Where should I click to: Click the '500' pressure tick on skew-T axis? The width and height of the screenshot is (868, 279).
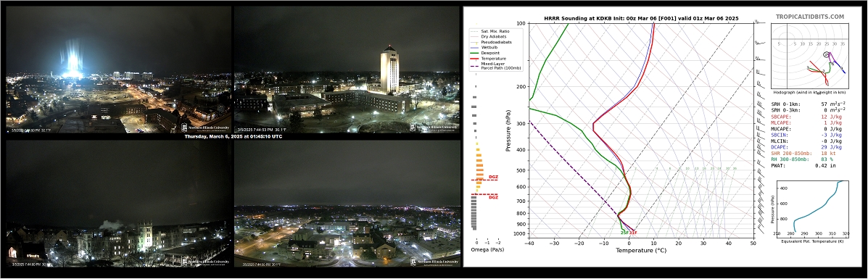521,170
